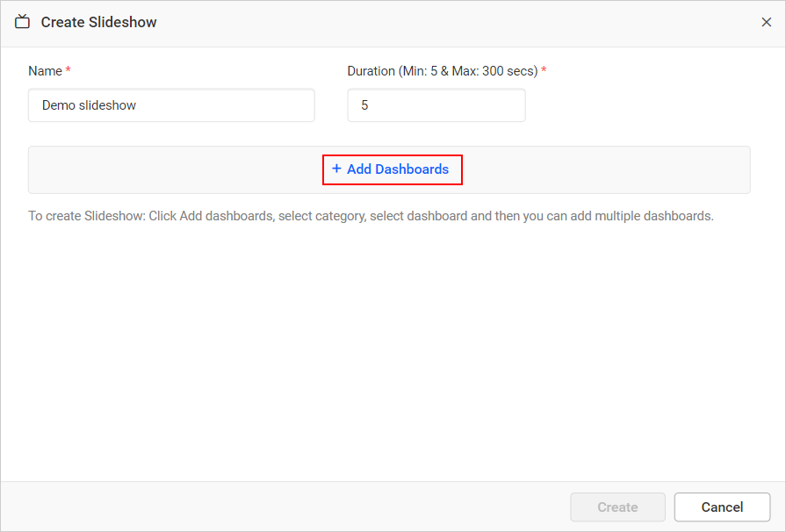The height and width of the screenshot is (532, 786).
Task: Click the red asterisk next to Name
Action: (69, 70)
